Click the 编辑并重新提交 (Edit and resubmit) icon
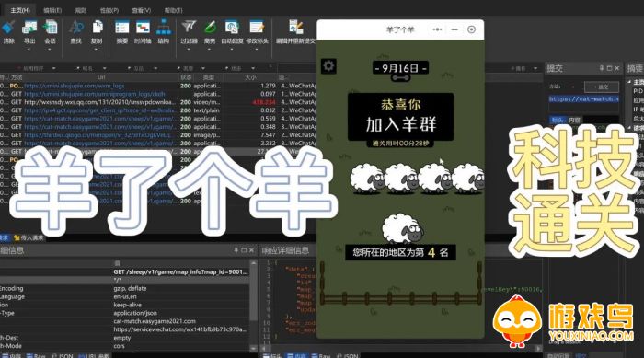This screenshot has height=358, width=644. tap(295, 28)
